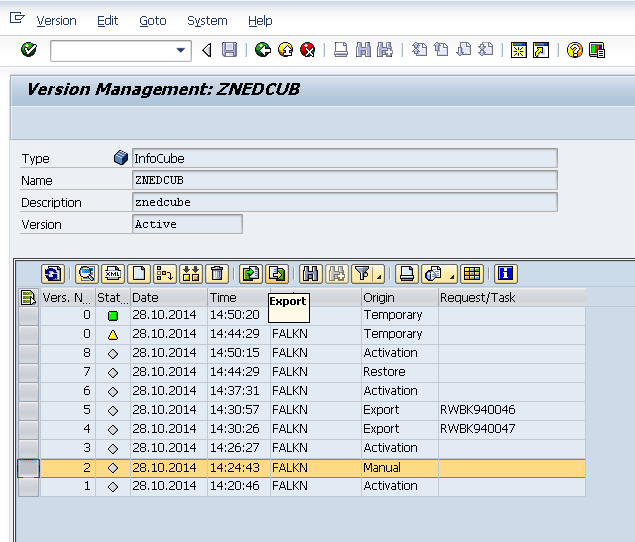Click the Find binoculars icon in table toolbar
Screen dimensions: 635x542
coord(311,274)
